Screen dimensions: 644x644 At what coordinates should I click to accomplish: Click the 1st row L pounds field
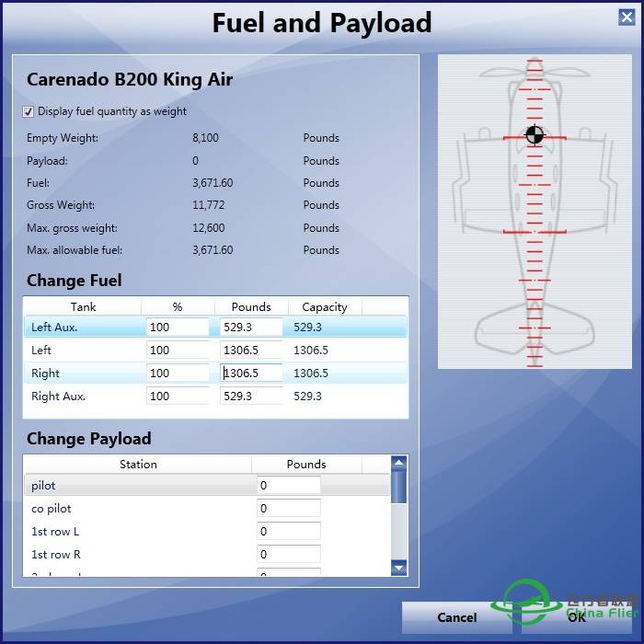pyautogui.click(x=288, y=531)
